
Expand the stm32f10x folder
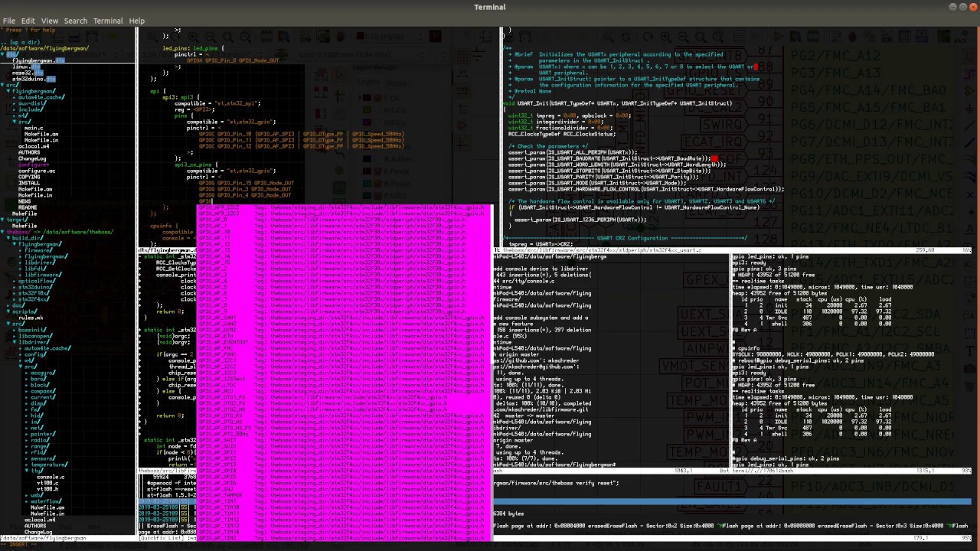pos(32,293)
